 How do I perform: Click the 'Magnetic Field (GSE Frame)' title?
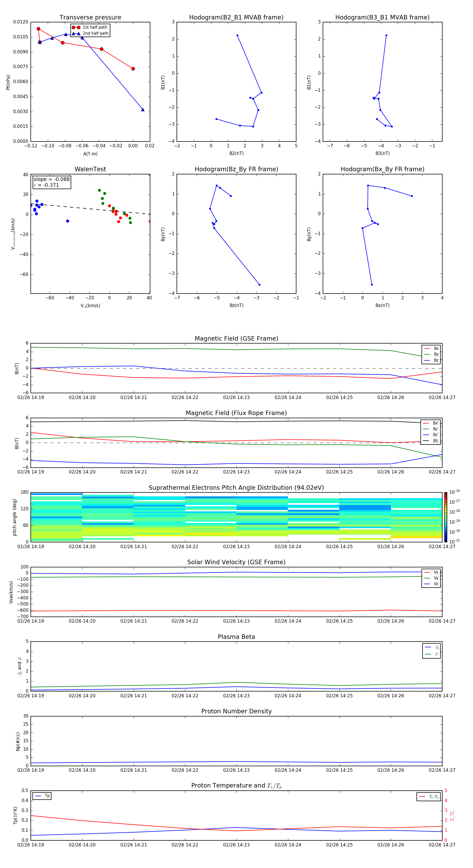pos(236,339)
